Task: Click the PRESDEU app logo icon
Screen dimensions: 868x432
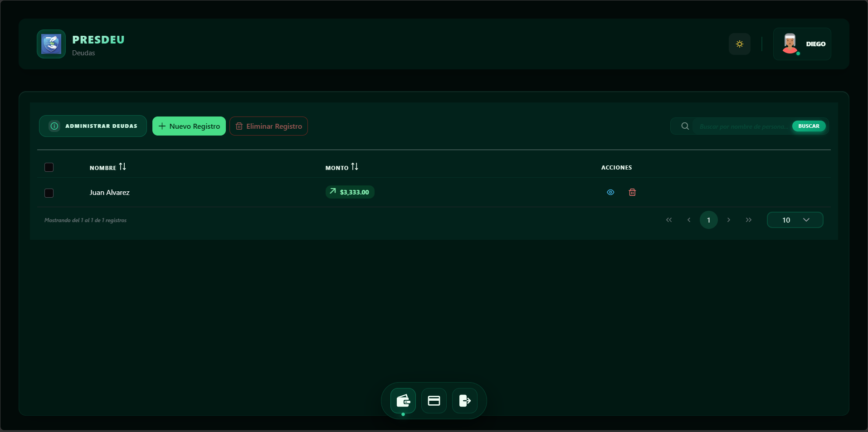Action: 51,44
